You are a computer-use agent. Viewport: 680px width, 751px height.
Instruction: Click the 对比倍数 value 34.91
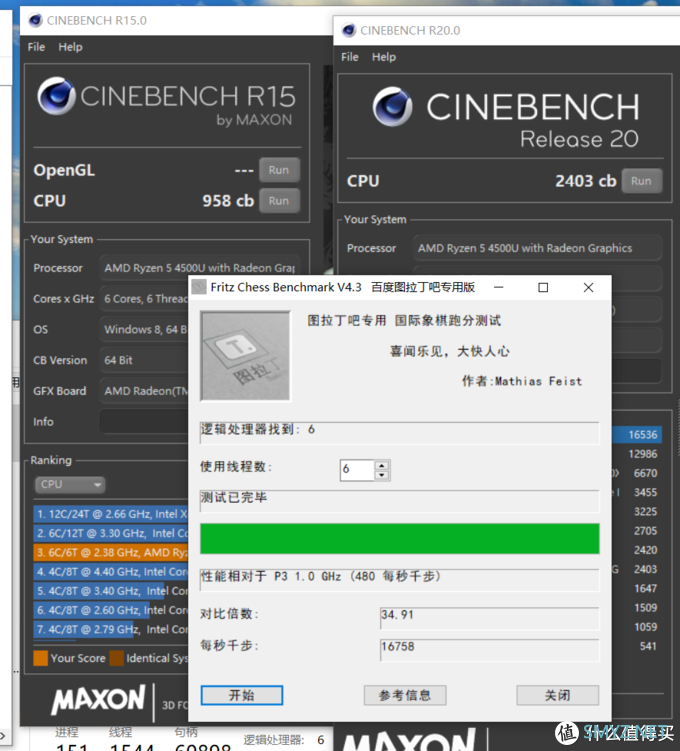489,618
